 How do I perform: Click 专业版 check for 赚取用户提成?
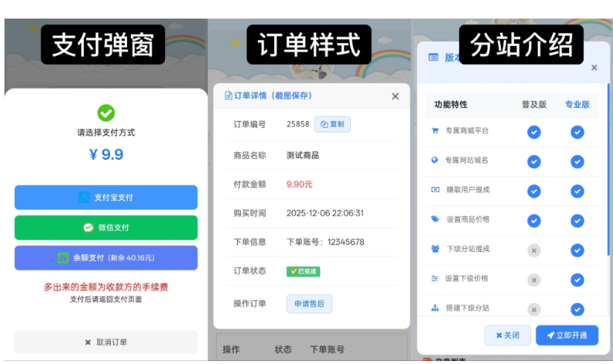coord(577,191)
